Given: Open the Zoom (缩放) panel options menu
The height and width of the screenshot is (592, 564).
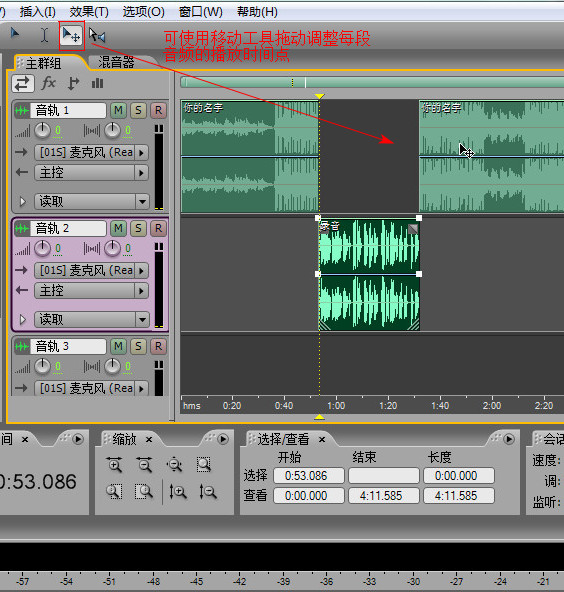Looking at the screenshot, I should 223,439.
